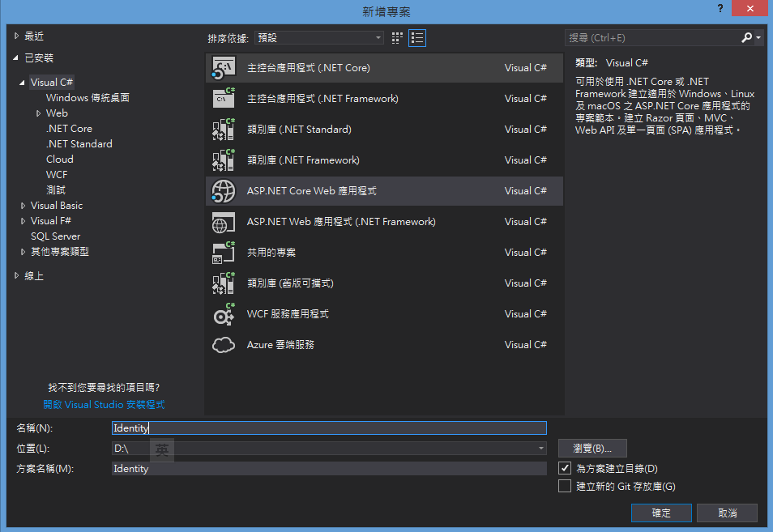This screenshot has width=773, height=532.
Task: Click 確定 to confirm project creation
Action: pos(661,513)
